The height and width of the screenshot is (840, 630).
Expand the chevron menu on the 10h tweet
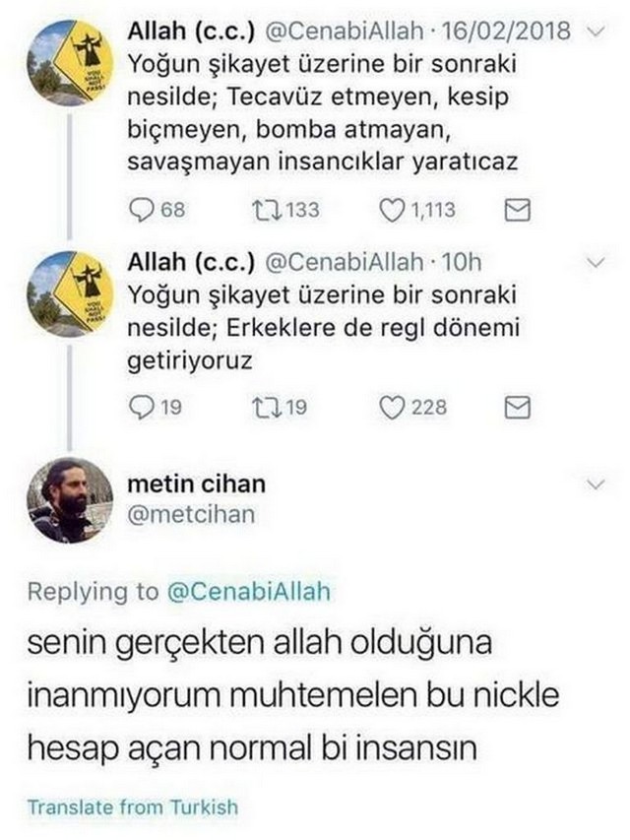(597, 263)
